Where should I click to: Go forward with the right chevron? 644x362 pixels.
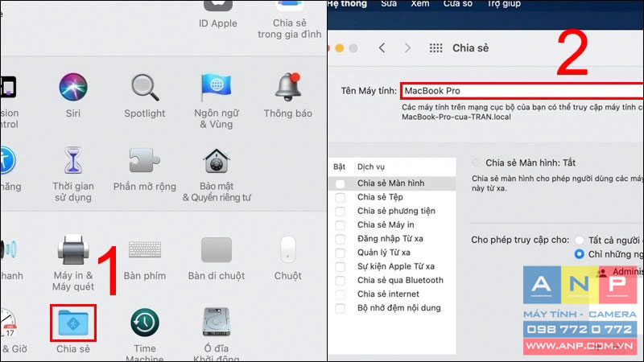[x=407, y=48]
